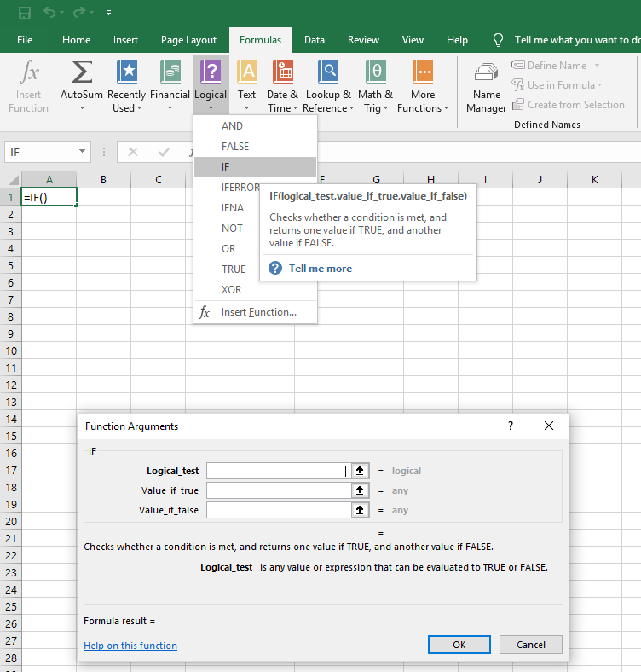Image resolution: width=641 pixels, height=672 pixels.
Task: Expand the Name Box dropdown arrow
Action: pyautogui.click(x=82, y=152)
